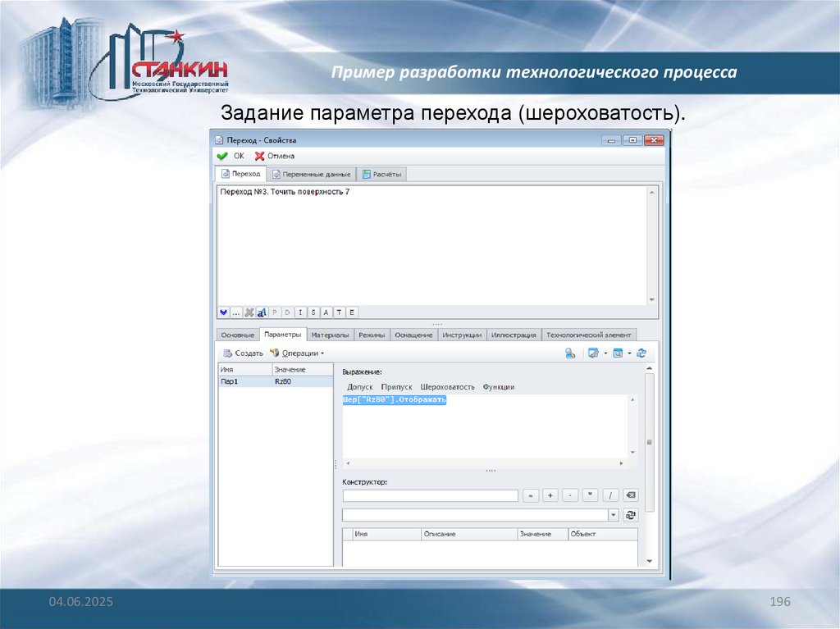Select the Параметры tab

(x=283, y=335)
